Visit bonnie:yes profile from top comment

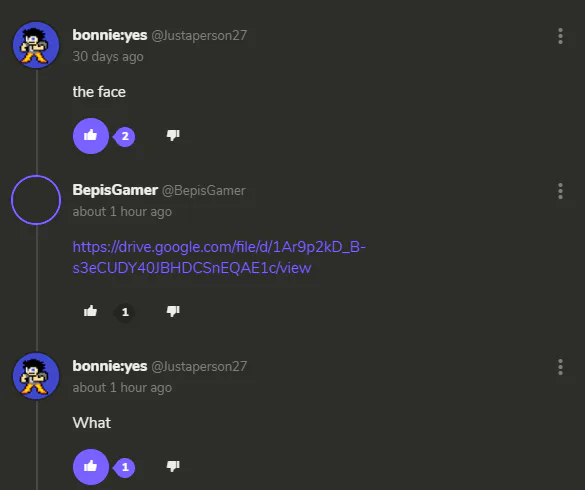pyautogui.click(x=110, y=35)
